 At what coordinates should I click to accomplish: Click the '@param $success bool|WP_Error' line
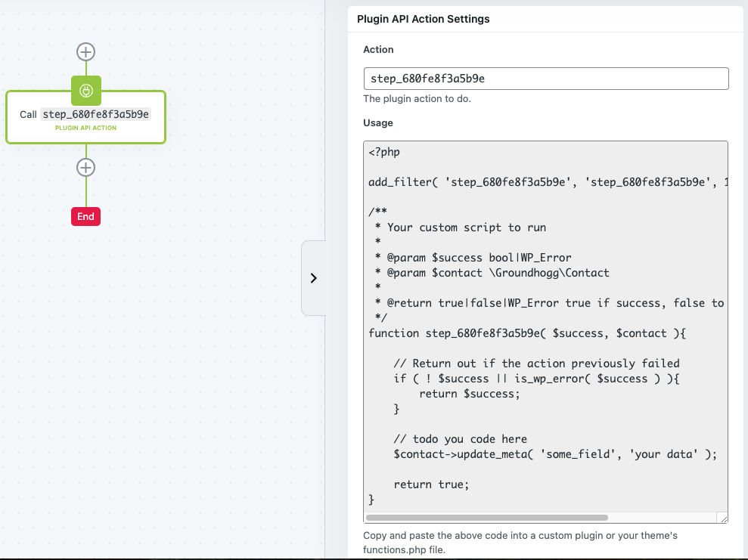click(x=473, y=258)
